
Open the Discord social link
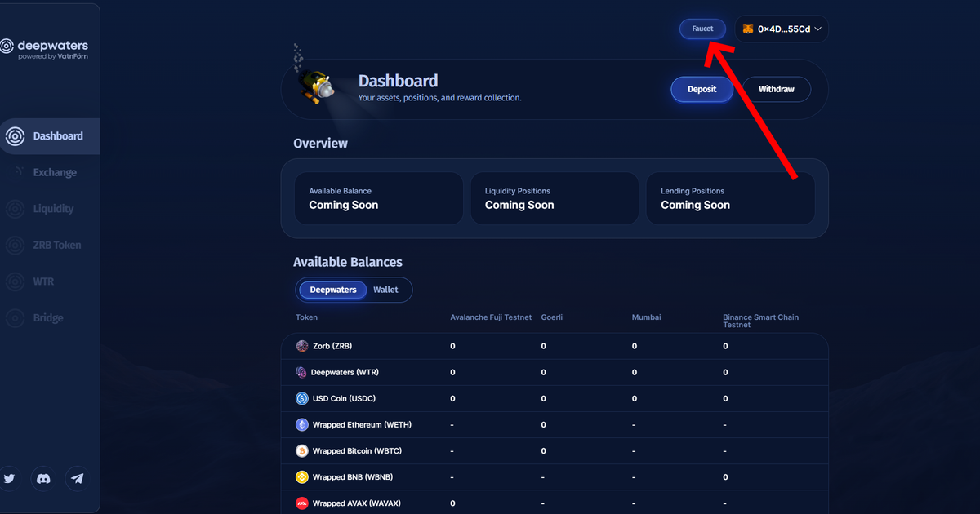tap(43, 479)
